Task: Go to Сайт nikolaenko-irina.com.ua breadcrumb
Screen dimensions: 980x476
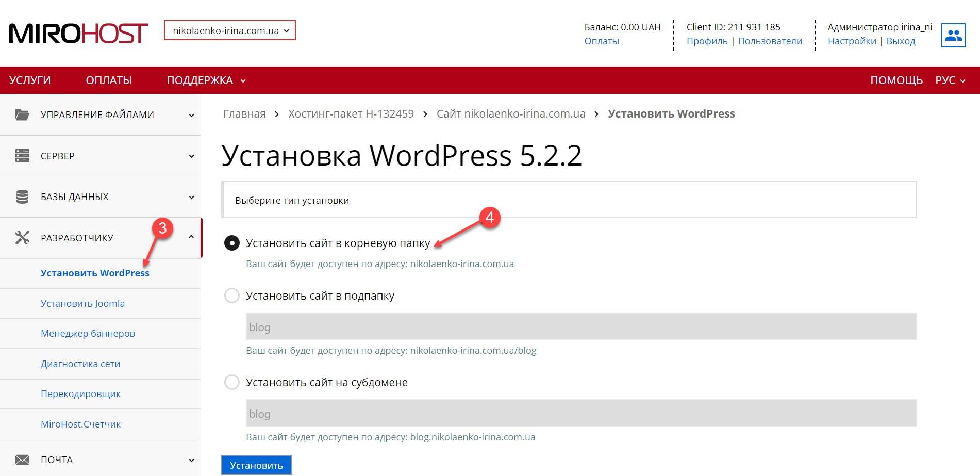Action: tap(511, 114)
